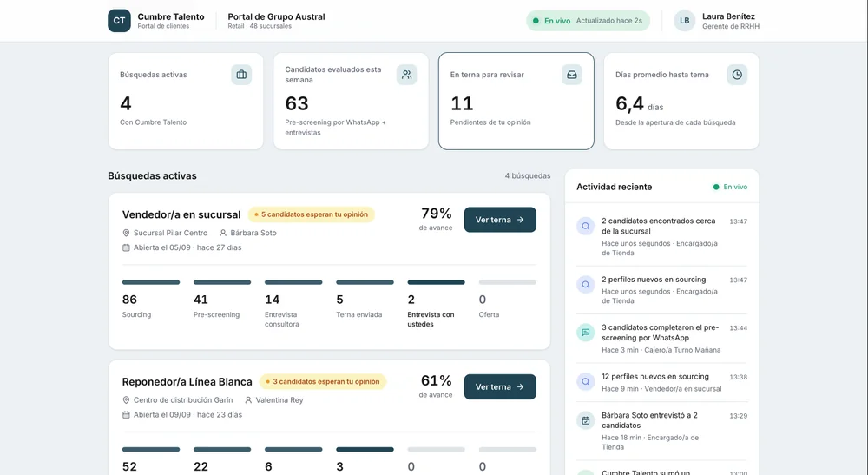
Task: Click the 13:38 activity timestamp
Action: (739, 377)
